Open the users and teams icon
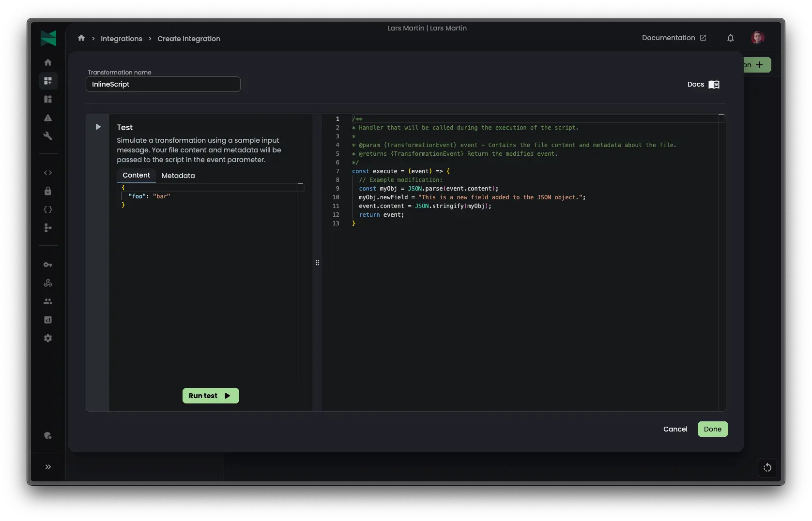 [x=48, y=301]
